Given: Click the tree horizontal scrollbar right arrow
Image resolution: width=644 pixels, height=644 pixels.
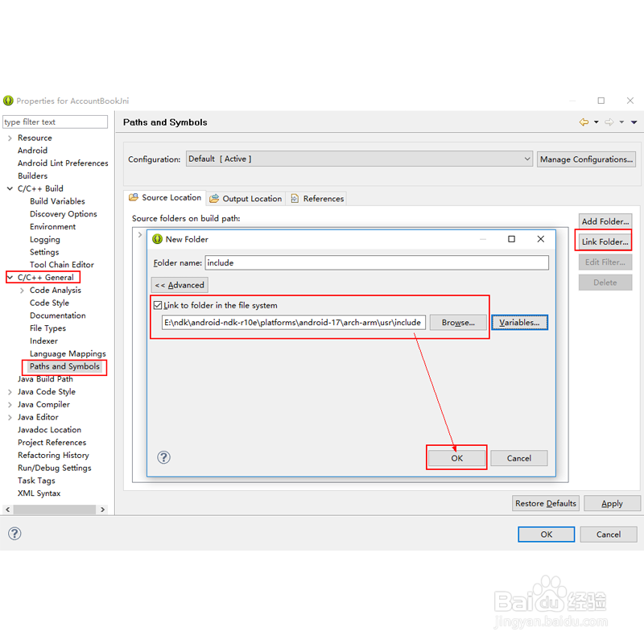Looking at the screenshot, I should [x=103, y=510].
